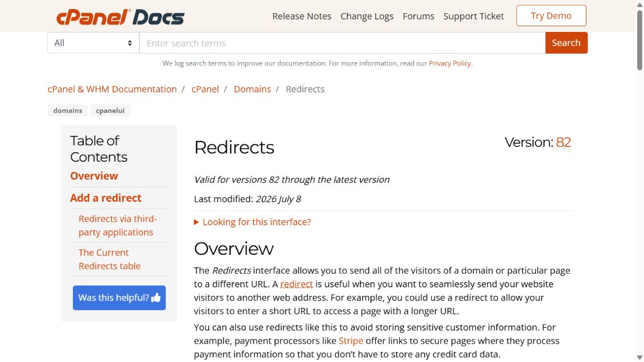Click the Last modified date 2026 July 8
Image resolution: width=644 pixels, height=362 pixels.
coord(278,199)
